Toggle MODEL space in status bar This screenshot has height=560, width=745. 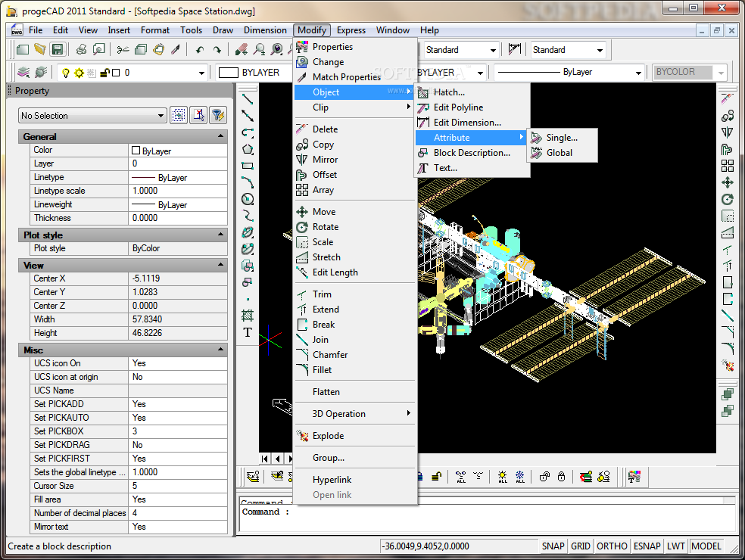pos(706,546)
